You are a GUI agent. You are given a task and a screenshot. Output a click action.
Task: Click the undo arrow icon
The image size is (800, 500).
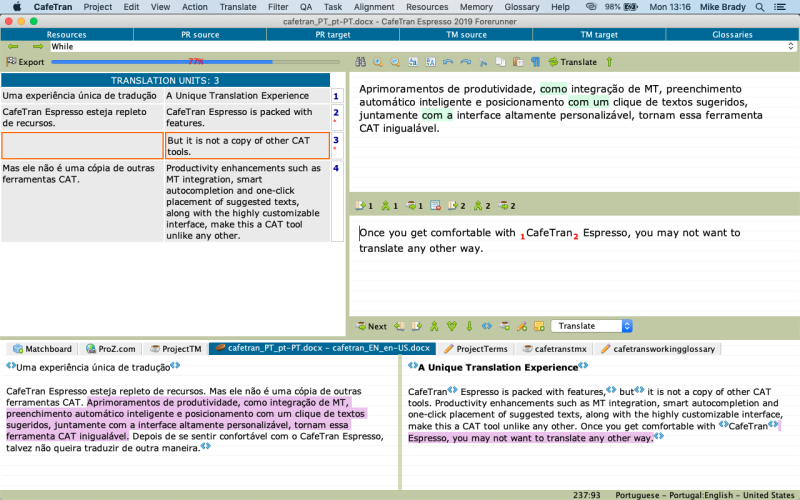pos(448,62)
